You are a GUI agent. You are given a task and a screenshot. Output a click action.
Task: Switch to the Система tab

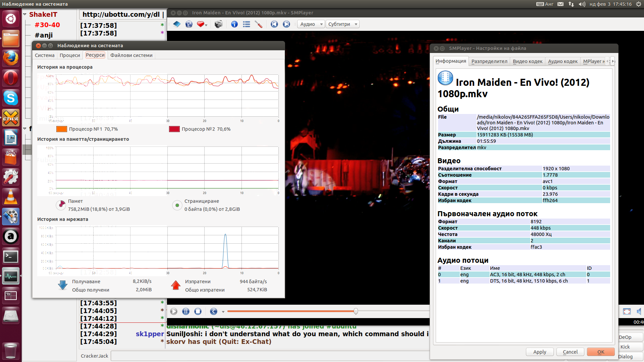coord(45,55)
